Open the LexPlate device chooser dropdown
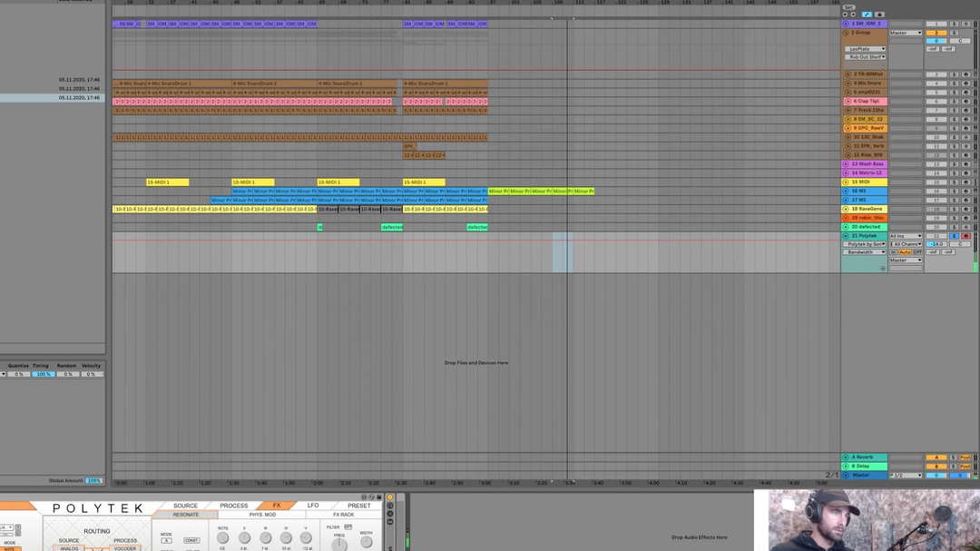Viewport: 980px width, 551px height. 866,49
